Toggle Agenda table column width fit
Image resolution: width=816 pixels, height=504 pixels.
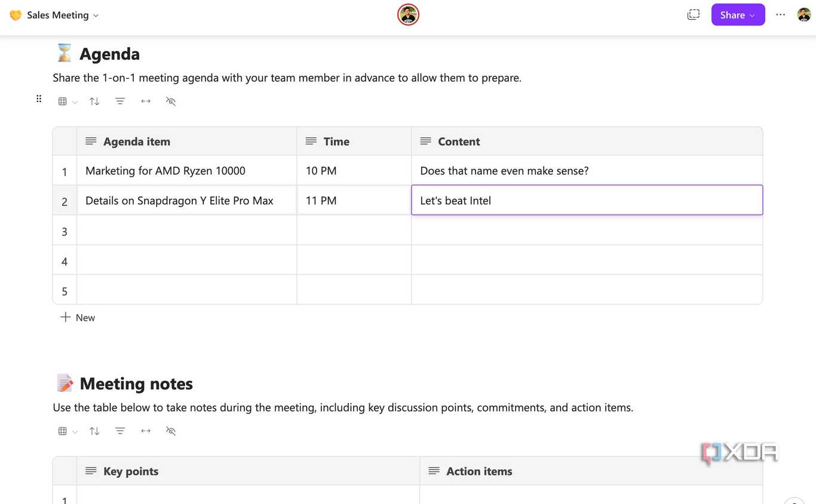(146, 102)
